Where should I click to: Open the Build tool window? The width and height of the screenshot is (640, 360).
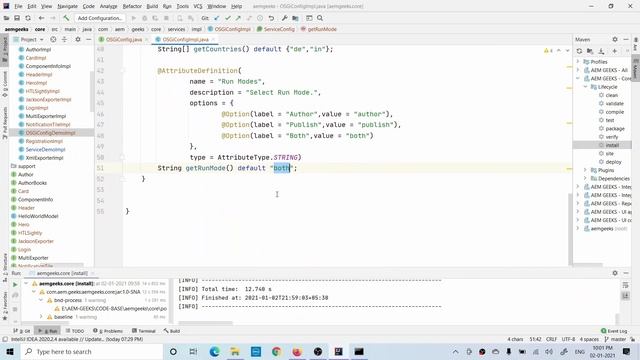(172, 331)
